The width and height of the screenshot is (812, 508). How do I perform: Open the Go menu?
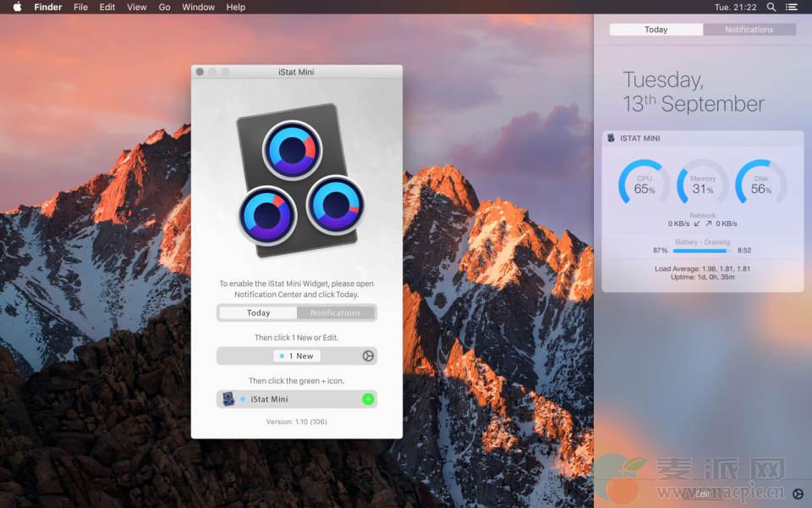pos(164,7)
